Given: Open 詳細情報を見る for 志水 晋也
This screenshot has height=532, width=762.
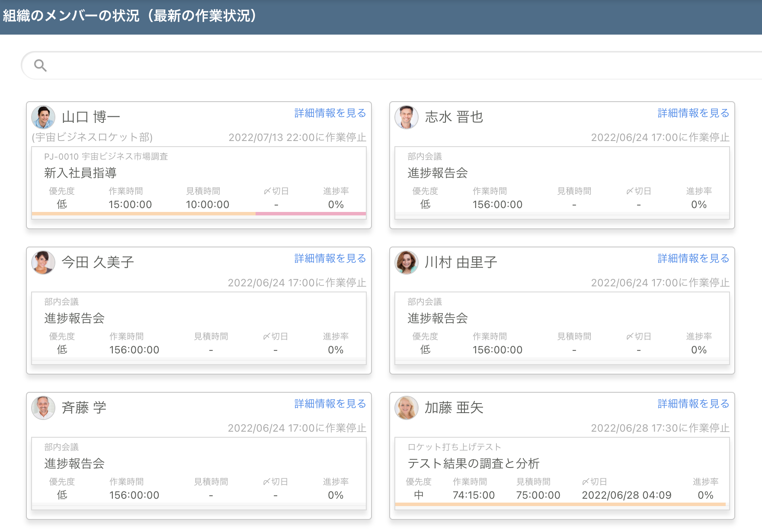Looking at the screenshot, I should (x=693, y=113).
